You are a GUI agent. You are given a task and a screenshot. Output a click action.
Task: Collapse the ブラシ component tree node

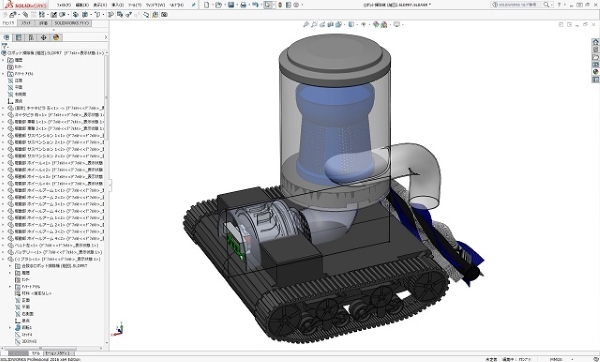3,259
